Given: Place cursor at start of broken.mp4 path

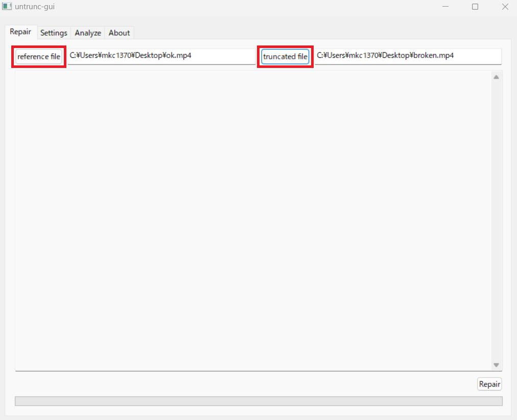Looking at the screenshot, I should point(317,56).
